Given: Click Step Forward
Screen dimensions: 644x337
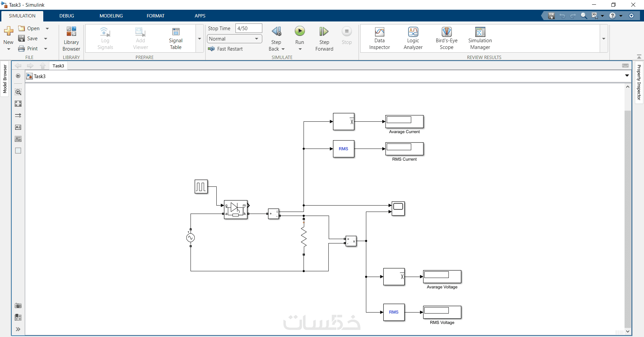Looking at the screenshot, I should (x=324, y=39).
